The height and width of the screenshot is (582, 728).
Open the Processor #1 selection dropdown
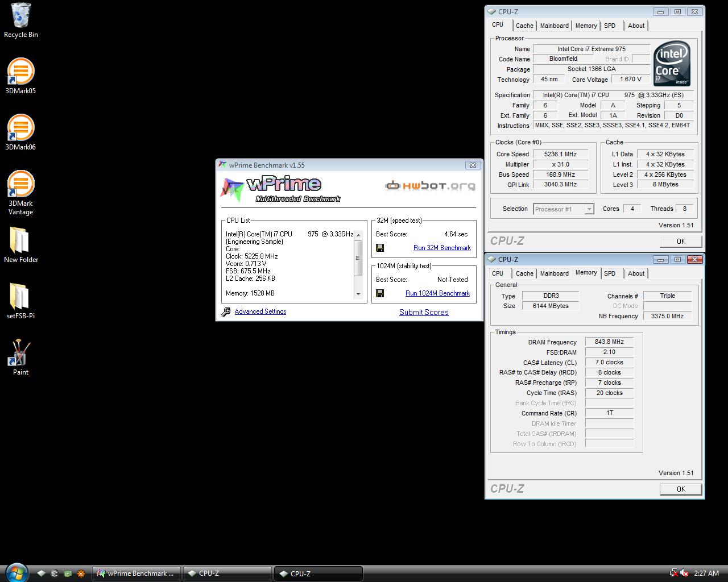pyautogui.click(x=564, y=209)
